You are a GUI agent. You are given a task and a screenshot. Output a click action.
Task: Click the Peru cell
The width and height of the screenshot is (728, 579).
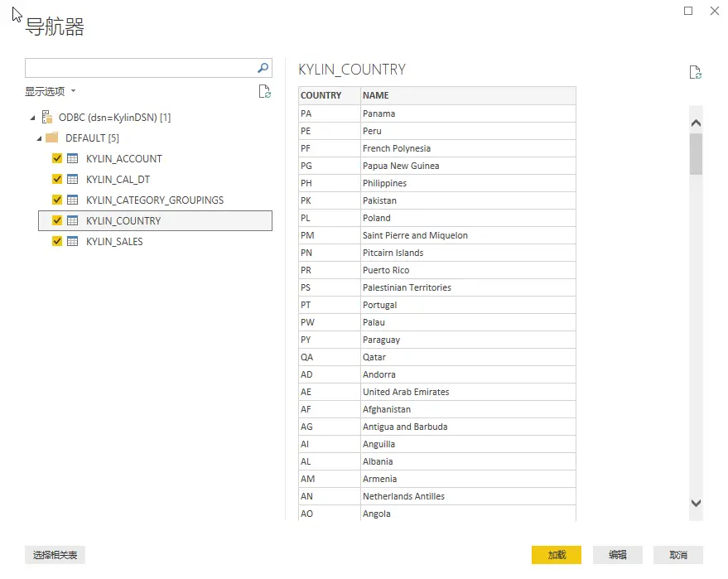tap(468, 131)
